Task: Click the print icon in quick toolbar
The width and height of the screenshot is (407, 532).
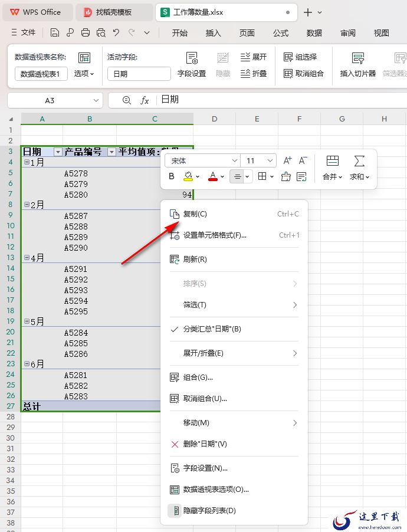Action: 86,32
